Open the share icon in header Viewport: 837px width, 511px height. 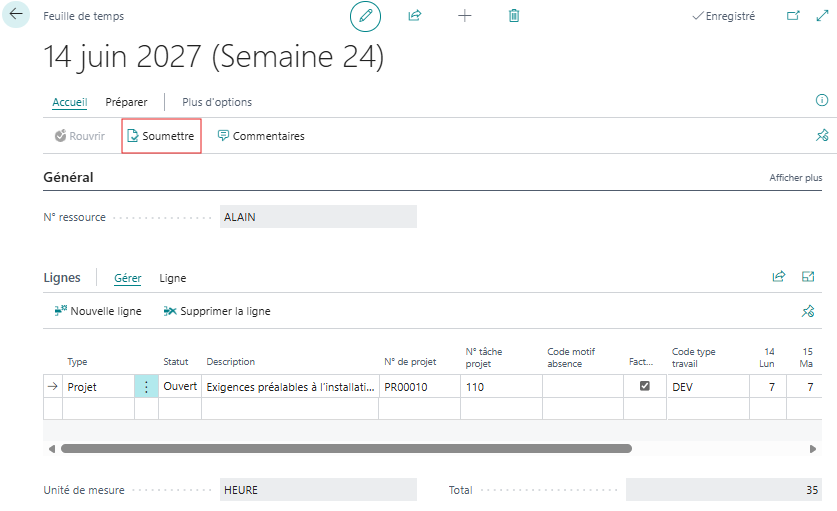click(415, 15)
